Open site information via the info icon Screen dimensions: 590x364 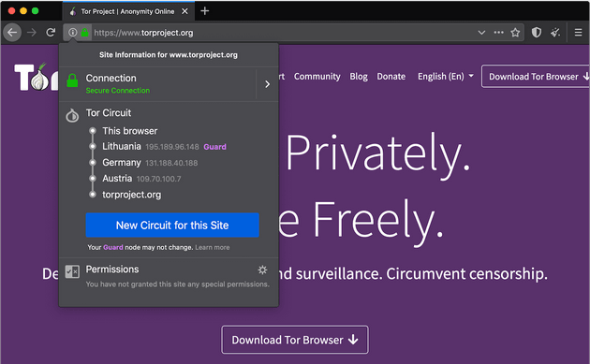click(x=73, y=33)
